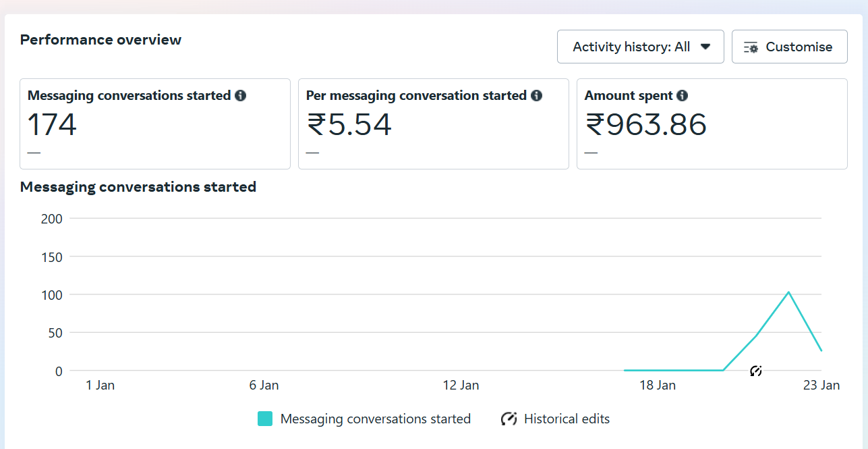Select the Amount spent card

pos(712,124)
